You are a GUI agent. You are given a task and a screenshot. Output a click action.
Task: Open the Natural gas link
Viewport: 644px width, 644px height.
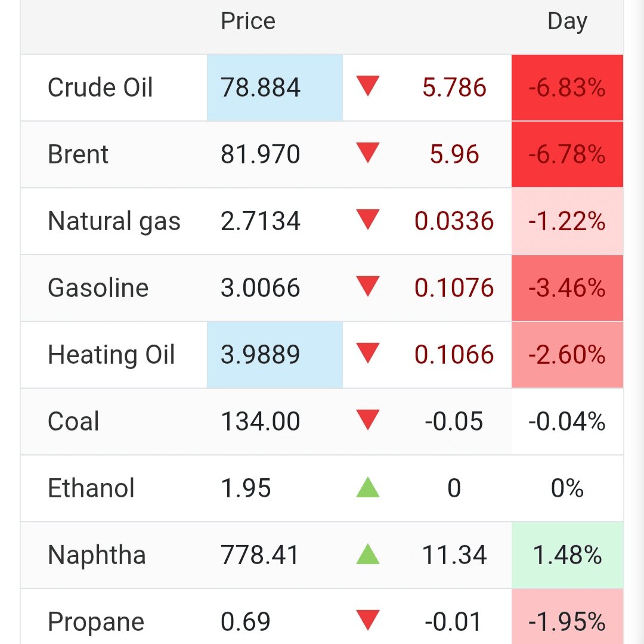(x=114, y=221)
